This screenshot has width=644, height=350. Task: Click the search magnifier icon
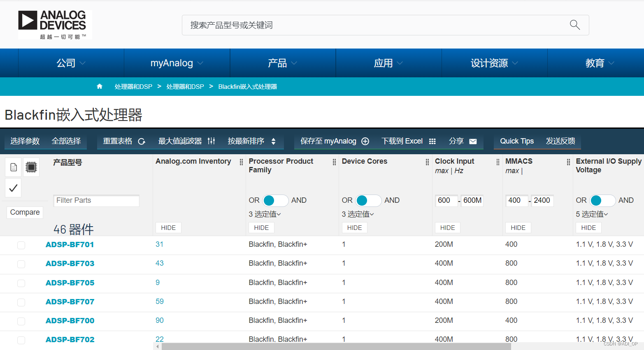[x=574, y=25]
